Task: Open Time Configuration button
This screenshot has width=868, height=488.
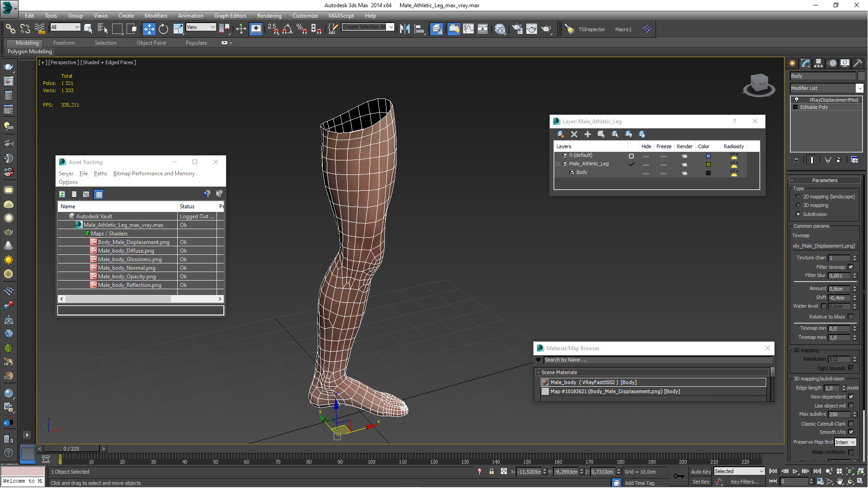Action: click(x=820, y=482)
